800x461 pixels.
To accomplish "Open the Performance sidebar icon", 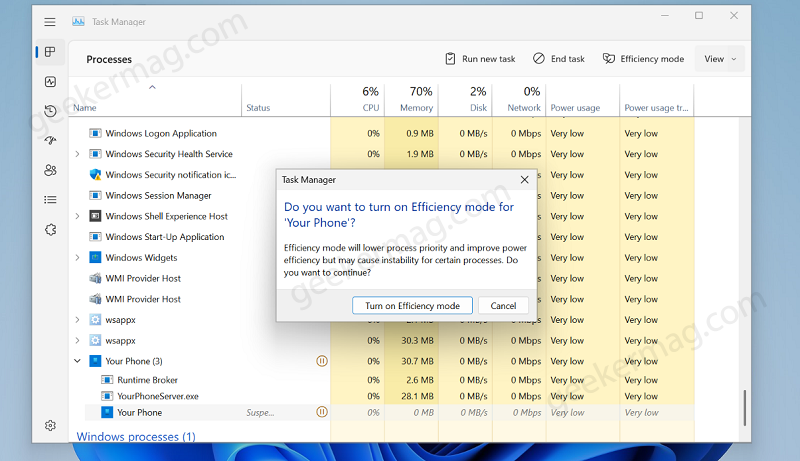I will (x=50, y=82).
